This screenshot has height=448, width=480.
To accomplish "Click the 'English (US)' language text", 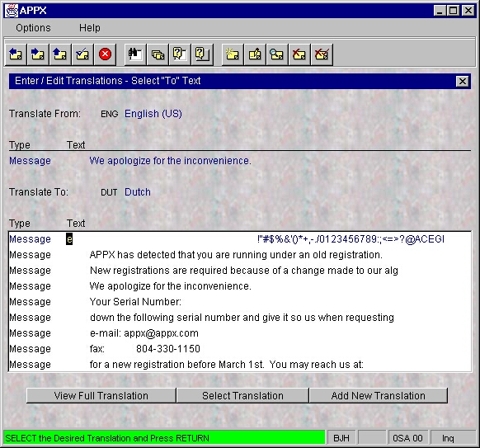I will (153, 114).
